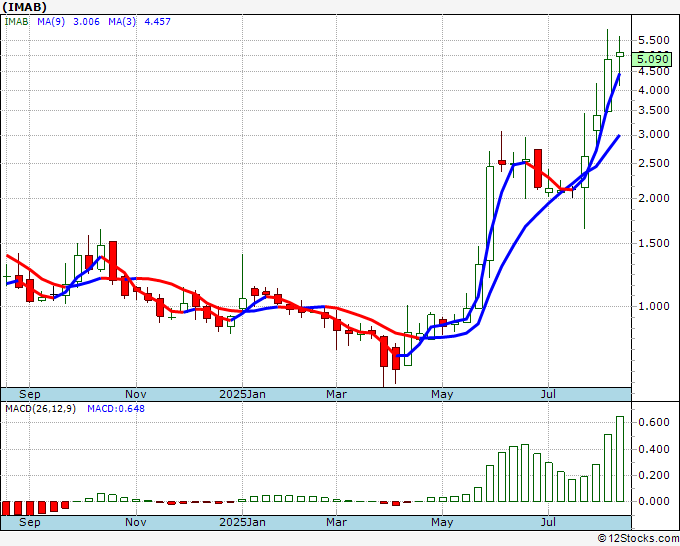Click Jul on the price chart time axis
The width and height of the screenshot is (680, 546).
[x=549, y=394]
